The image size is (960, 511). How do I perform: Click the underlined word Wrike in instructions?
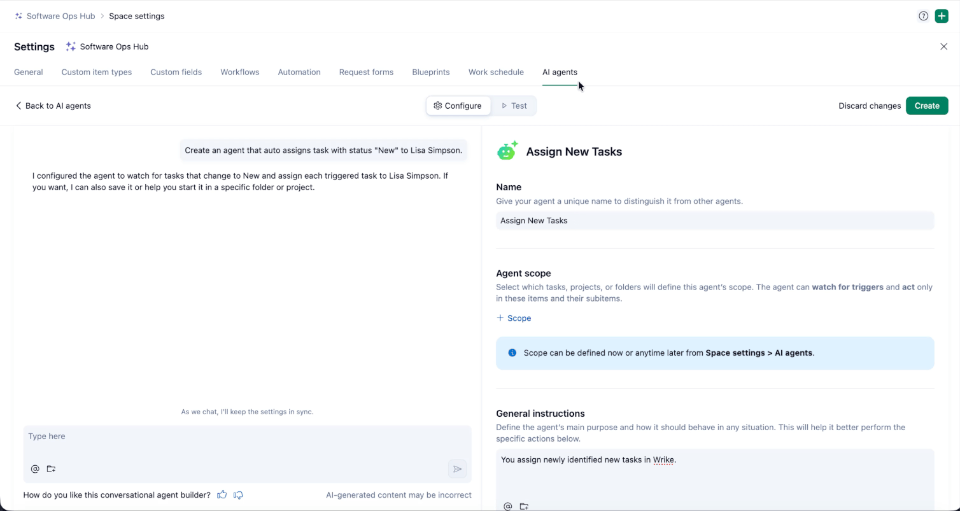coord(663,460)
